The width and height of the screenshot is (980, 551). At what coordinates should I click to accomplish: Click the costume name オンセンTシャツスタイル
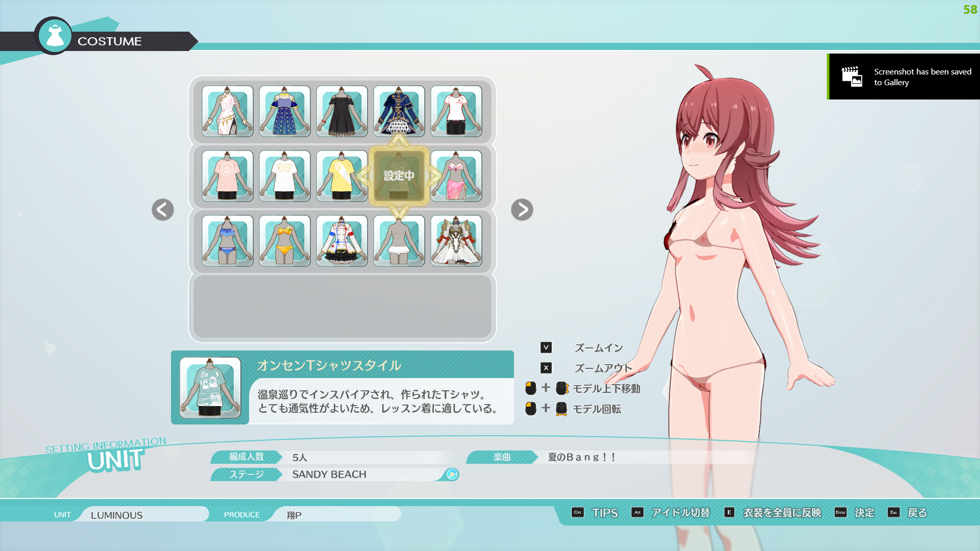coord(329,365)
